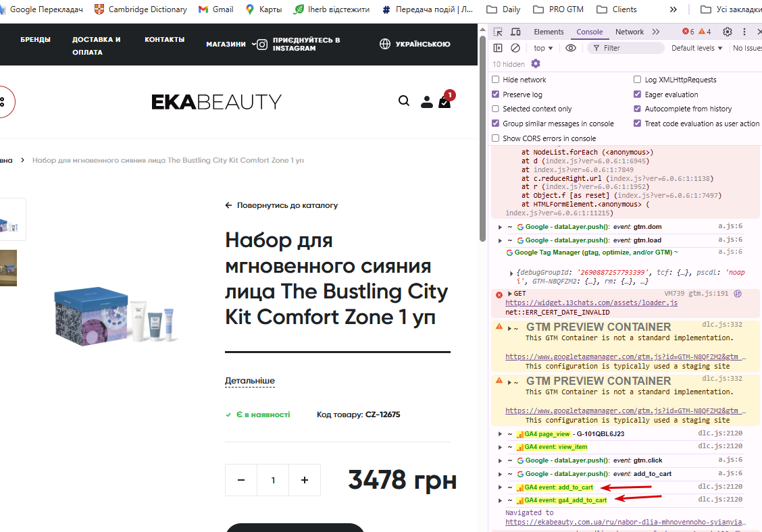Toggle DevTools device toolbar icon

(x=515, y=32)
